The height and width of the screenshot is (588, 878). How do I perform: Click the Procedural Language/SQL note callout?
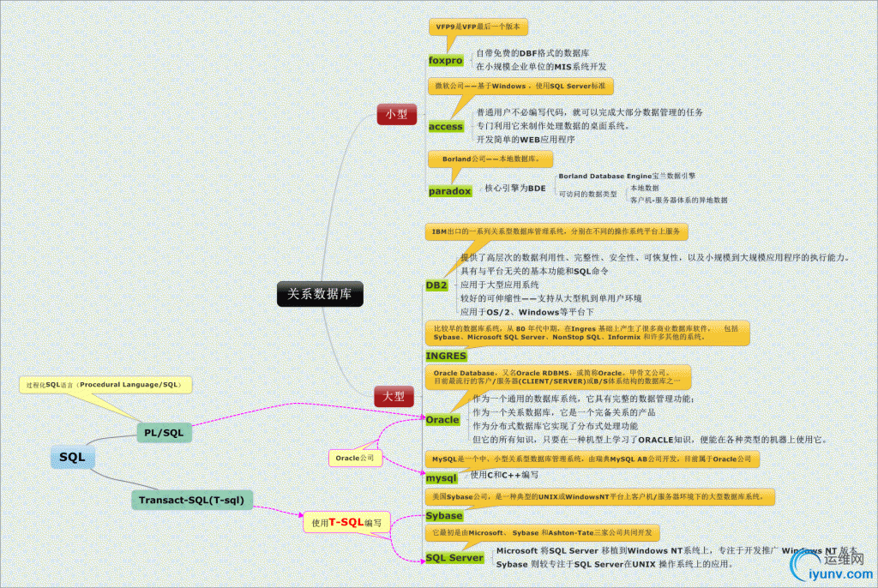click(105, 385)
